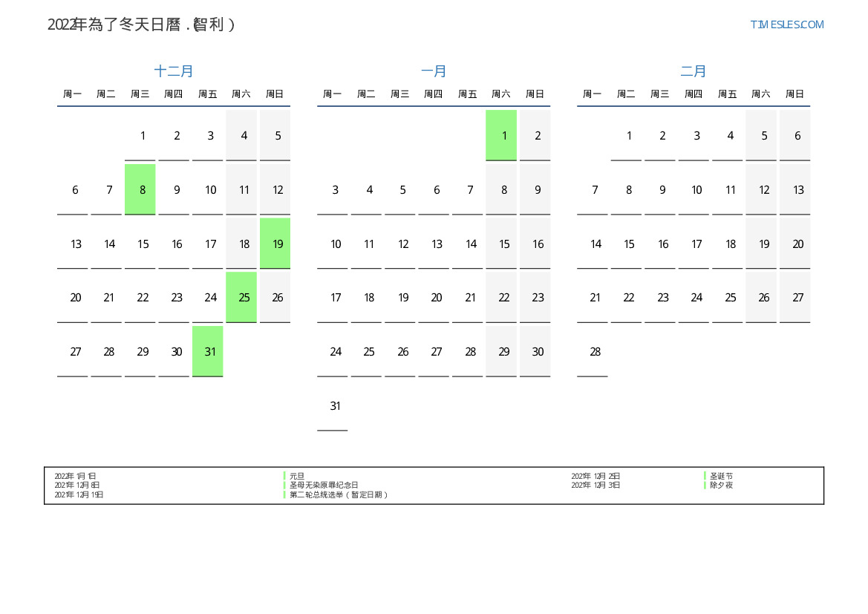Choose December 22 in the 十二月 calendar
Viewport: 868px width, 614px height.
click(x=140, y=297)
